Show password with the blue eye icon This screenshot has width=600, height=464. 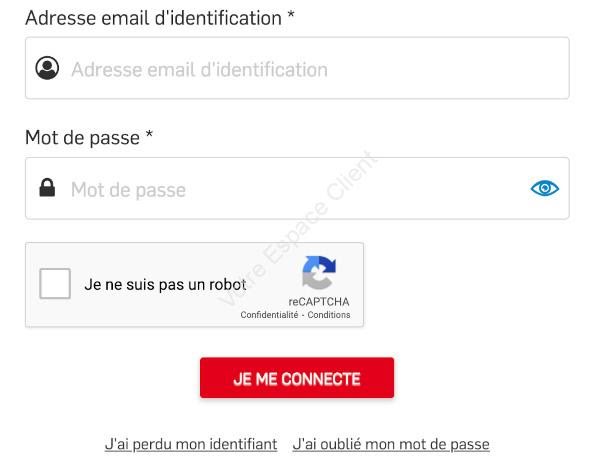click(545, 188)
